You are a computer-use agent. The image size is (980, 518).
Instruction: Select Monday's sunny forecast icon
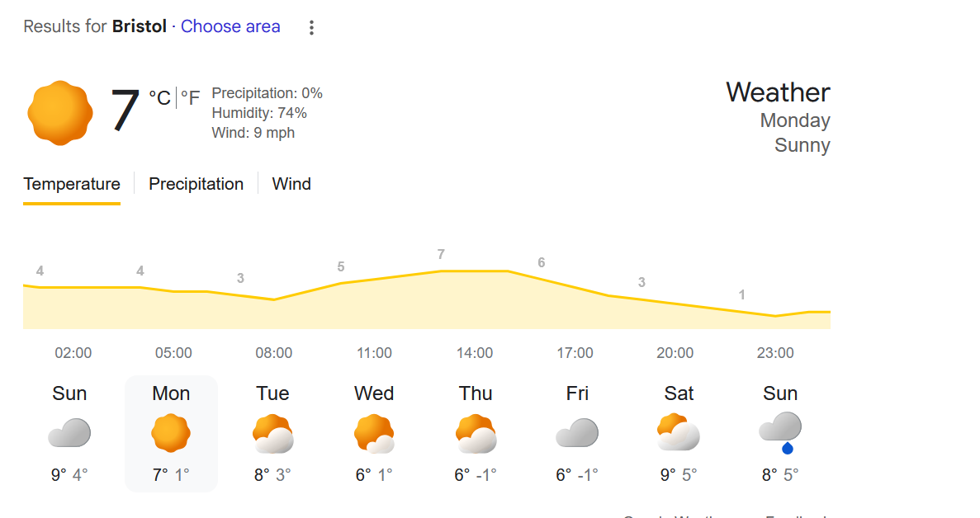click(x=171, y=433)
